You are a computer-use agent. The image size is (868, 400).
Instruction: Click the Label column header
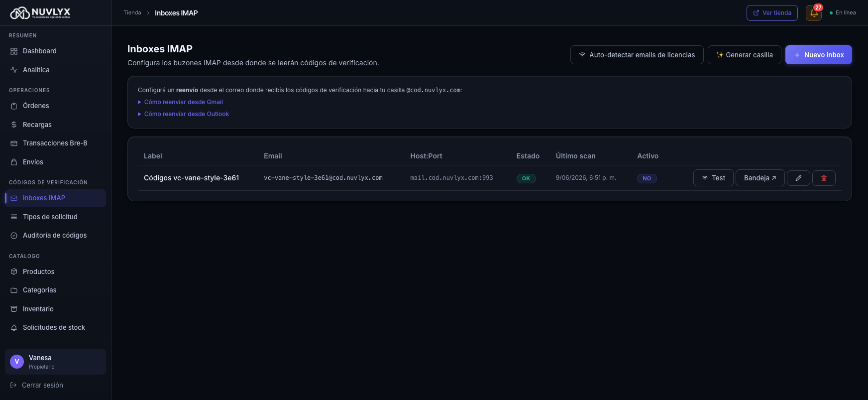[x=153, y=156]
